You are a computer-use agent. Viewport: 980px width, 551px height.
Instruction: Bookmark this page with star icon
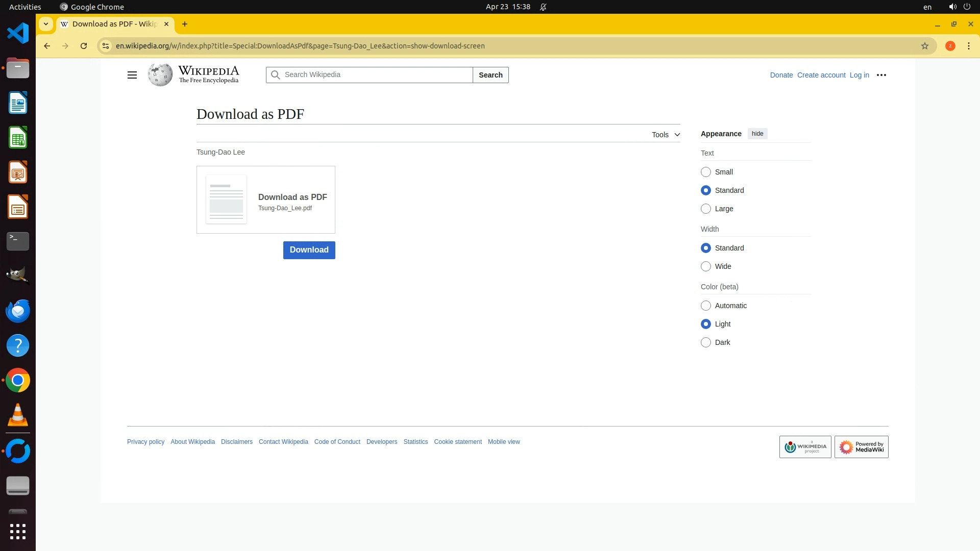click(x=924, y=46)
